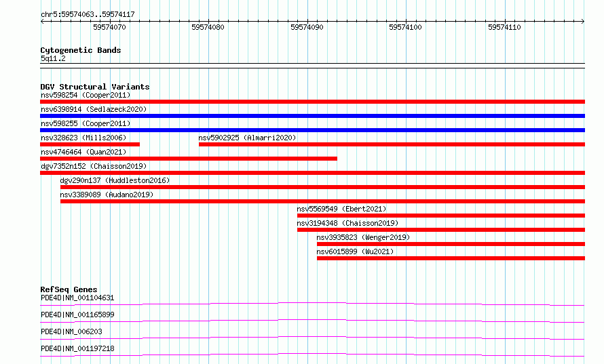Click the magenta intron line of NM_001104631
The image size is (604, 364).
312,304
